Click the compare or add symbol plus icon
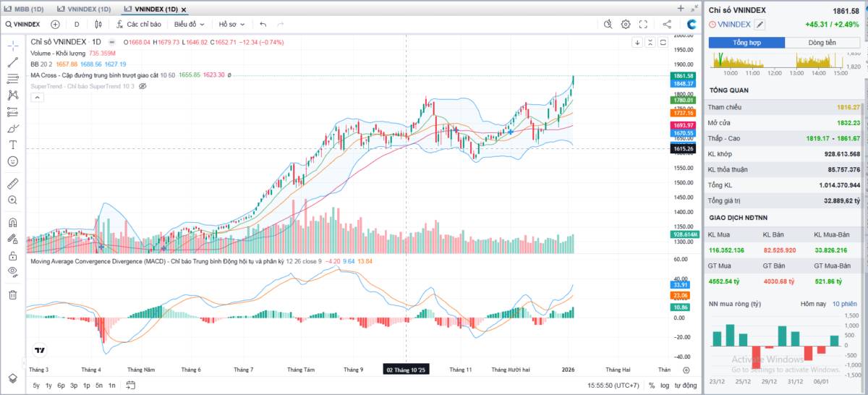Image resolution: width=868 pixels, height=395 pixels. 55,24
